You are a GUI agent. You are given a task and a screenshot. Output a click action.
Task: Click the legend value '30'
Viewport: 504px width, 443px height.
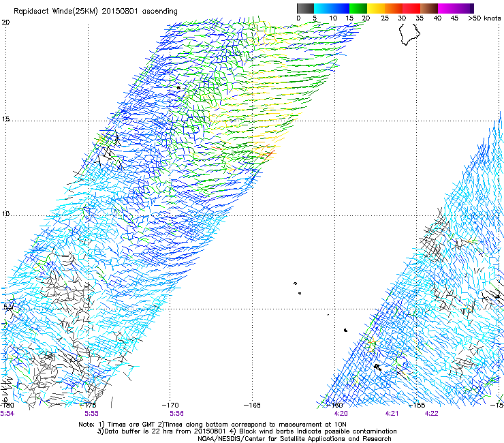click(x=402, y=18)
